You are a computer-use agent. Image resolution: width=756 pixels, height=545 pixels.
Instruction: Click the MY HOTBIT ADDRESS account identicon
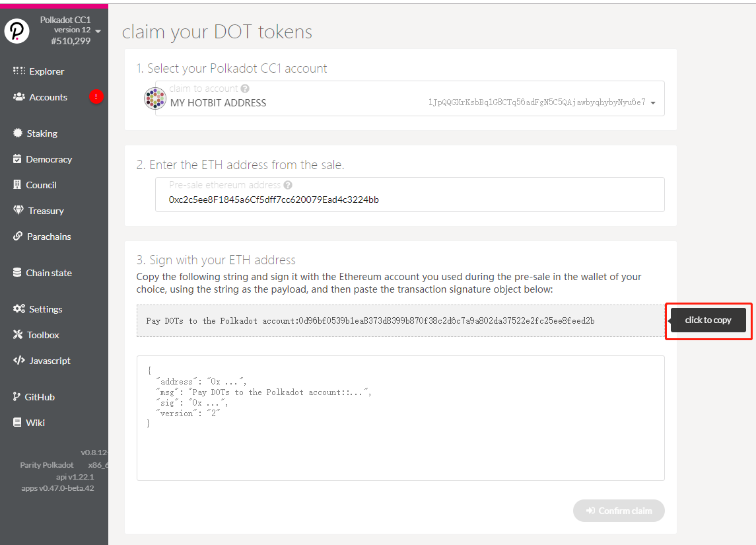155,98
